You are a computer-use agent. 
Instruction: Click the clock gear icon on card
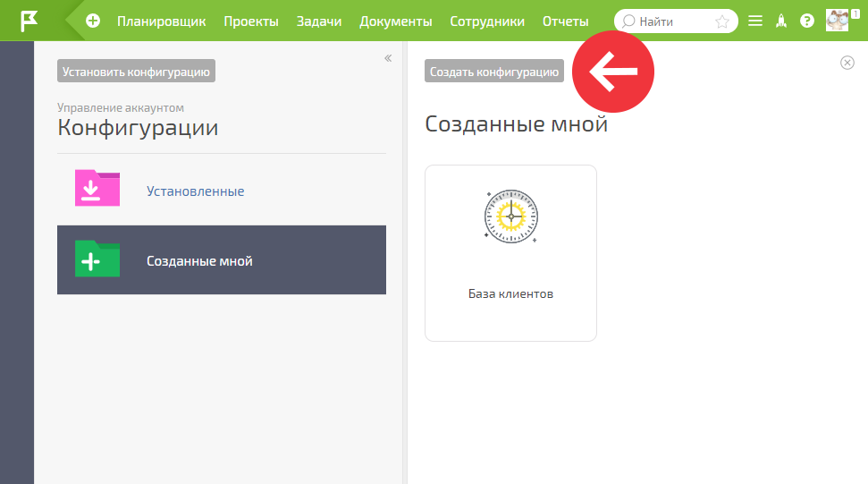tap(511, 217)
